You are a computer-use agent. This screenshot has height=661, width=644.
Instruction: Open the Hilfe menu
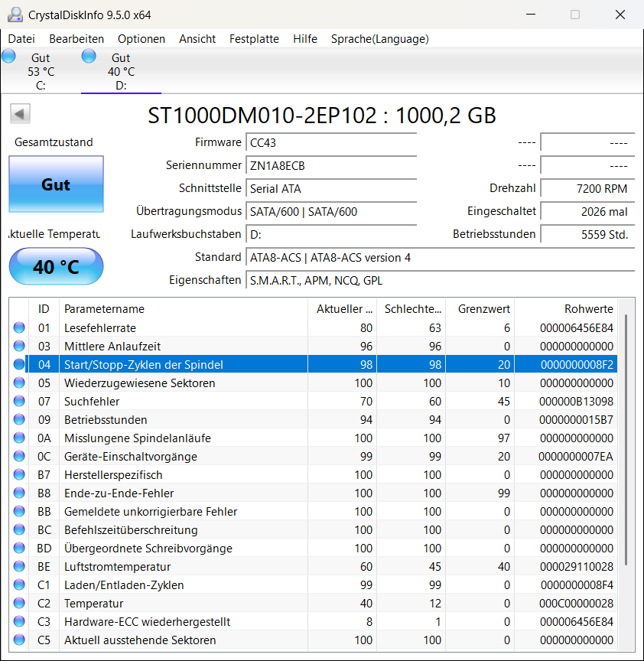[305, 39]
